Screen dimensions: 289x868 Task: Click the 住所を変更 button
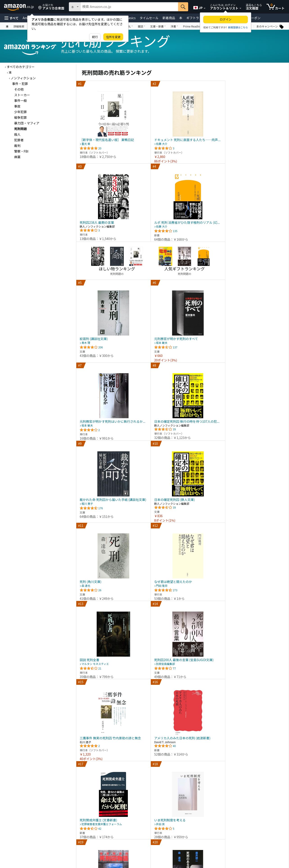point(113,37)
